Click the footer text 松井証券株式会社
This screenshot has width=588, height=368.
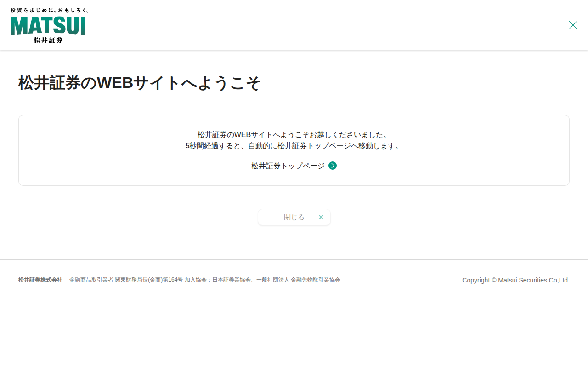pyautogui.click(x=40, y=280)
